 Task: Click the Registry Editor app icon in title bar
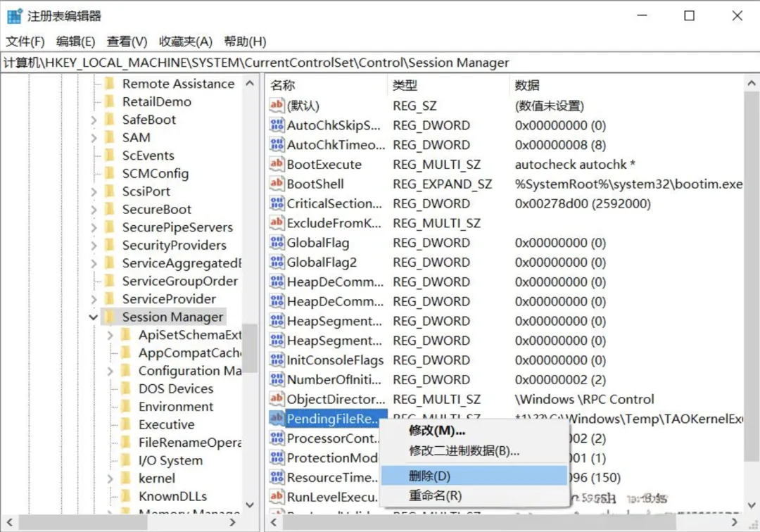click(15, 16)
